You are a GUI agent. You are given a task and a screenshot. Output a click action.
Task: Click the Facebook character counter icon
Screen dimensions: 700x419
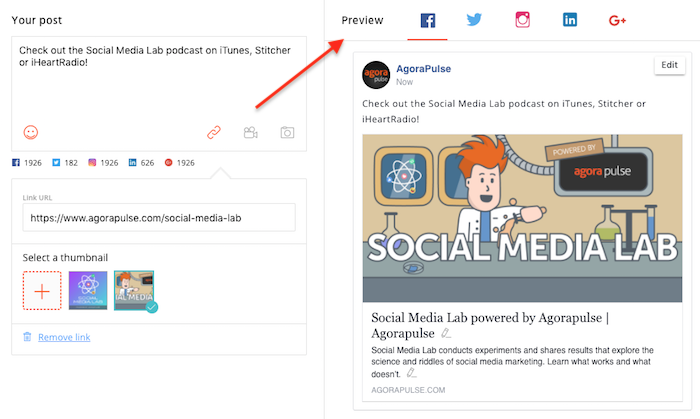tap(16, 162)
